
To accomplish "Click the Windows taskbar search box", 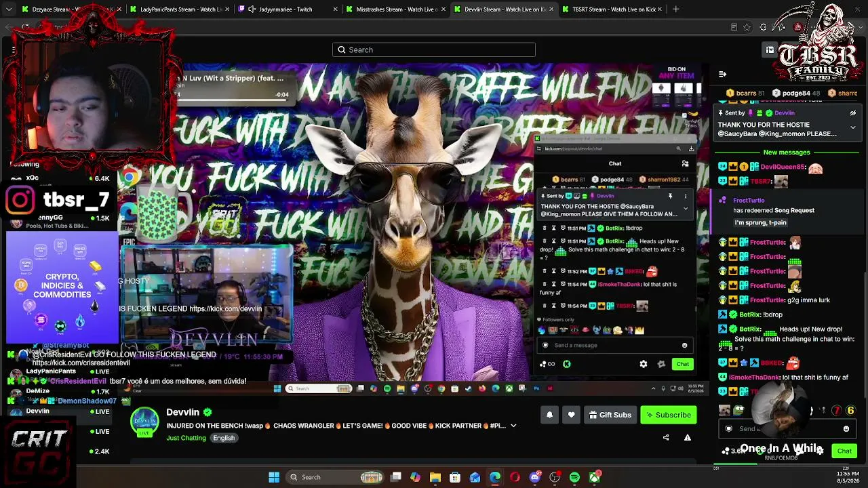I will (334, 477).
